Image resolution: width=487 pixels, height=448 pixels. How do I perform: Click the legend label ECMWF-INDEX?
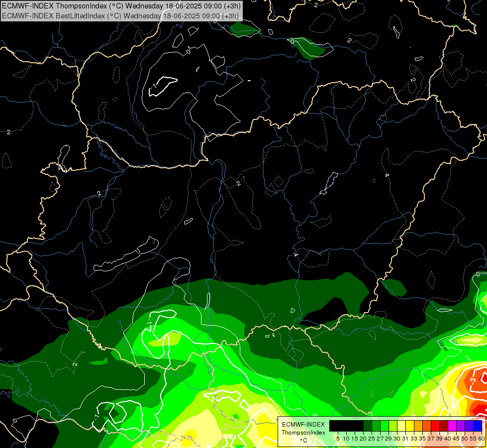(303, 425)
